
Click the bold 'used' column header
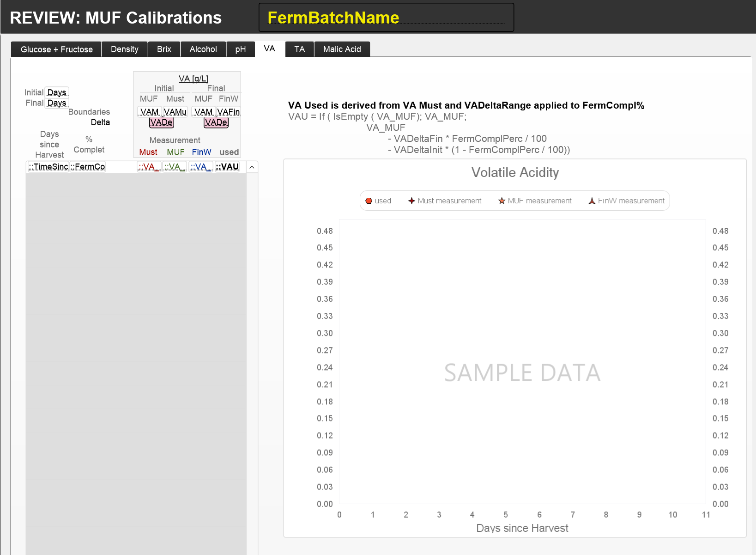pyautogui.click(x=229, y=152)
